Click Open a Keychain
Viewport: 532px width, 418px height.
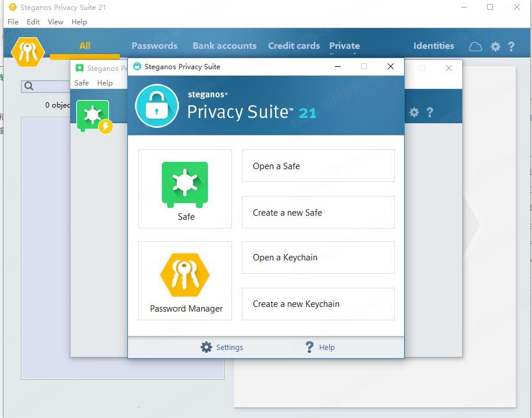tap(318, 258)
